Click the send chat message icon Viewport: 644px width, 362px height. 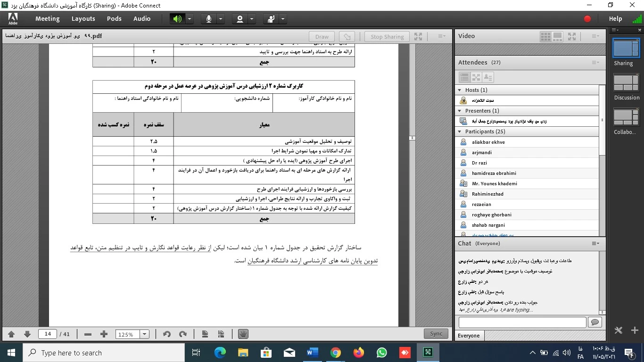click(x=595, y=322)
